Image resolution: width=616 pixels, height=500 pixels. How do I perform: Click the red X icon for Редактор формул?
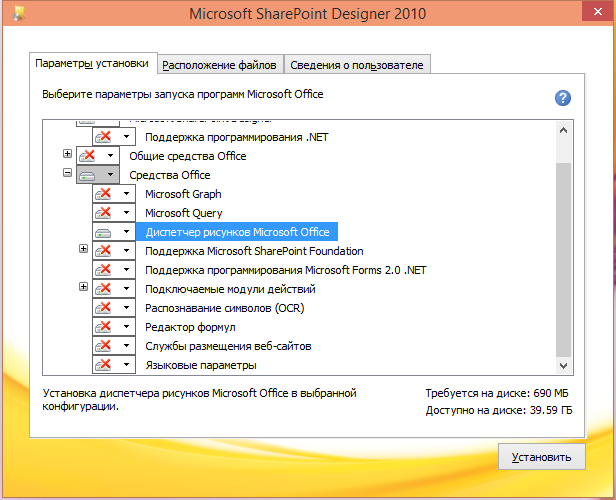[x=104, y=327]
